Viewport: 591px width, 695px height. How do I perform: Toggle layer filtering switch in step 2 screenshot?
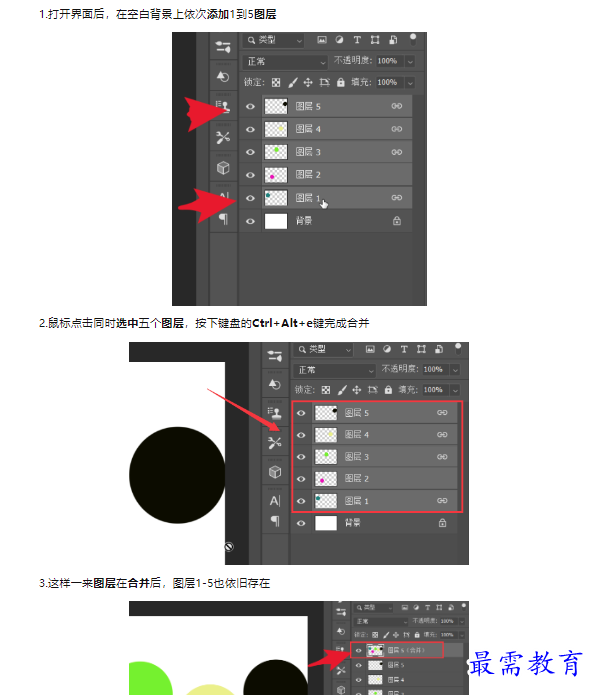click(x=458, y=348)
